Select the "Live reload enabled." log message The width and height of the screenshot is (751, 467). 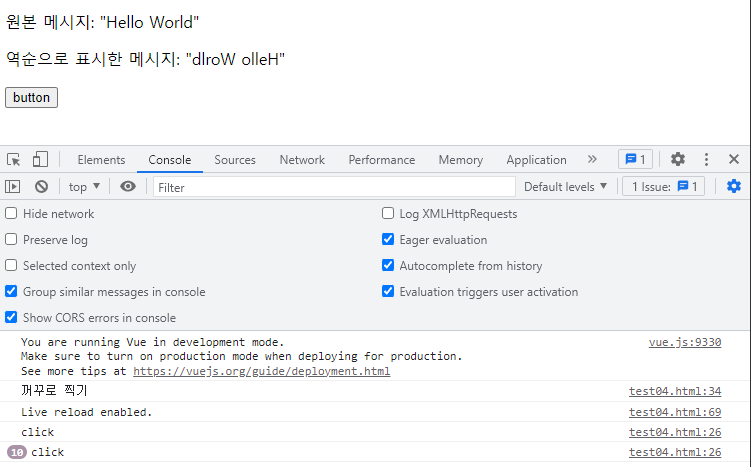86,412
